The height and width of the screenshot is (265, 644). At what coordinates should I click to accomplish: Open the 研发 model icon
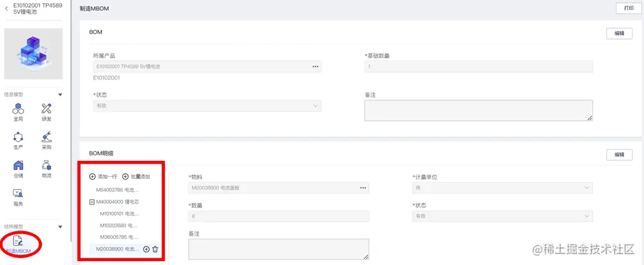(x=47, y=112)
